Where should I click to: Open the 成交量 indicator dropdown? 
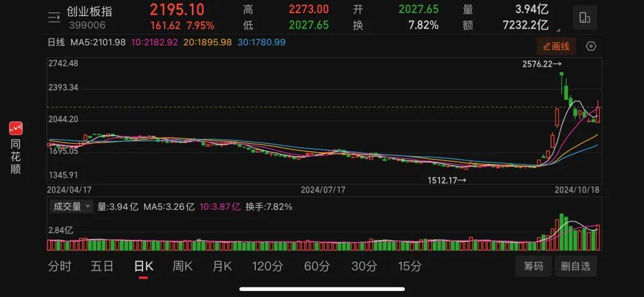pyautogui.click(x=70, y=206)
